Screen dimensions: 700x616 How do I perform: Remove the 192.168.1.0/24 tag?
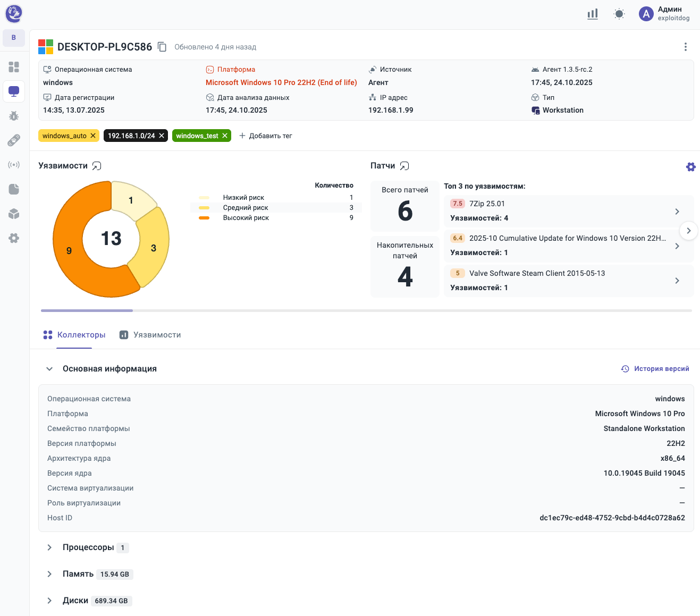[162, 136]
